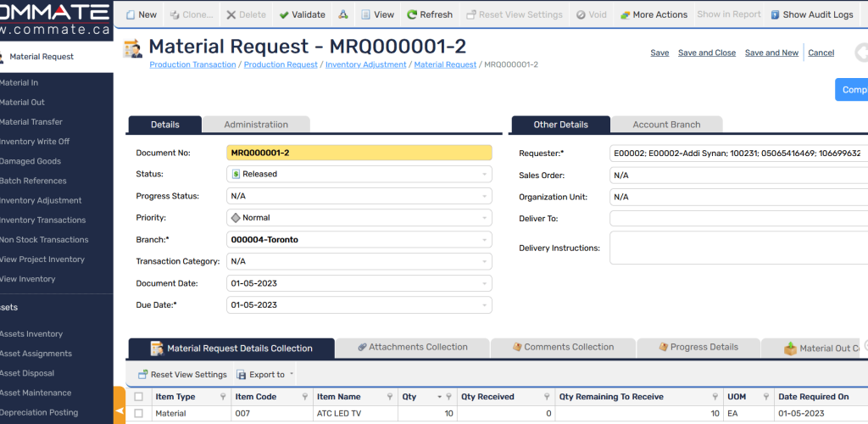
Task: Open the View toolbar option
Action: (x=377, y=15)
